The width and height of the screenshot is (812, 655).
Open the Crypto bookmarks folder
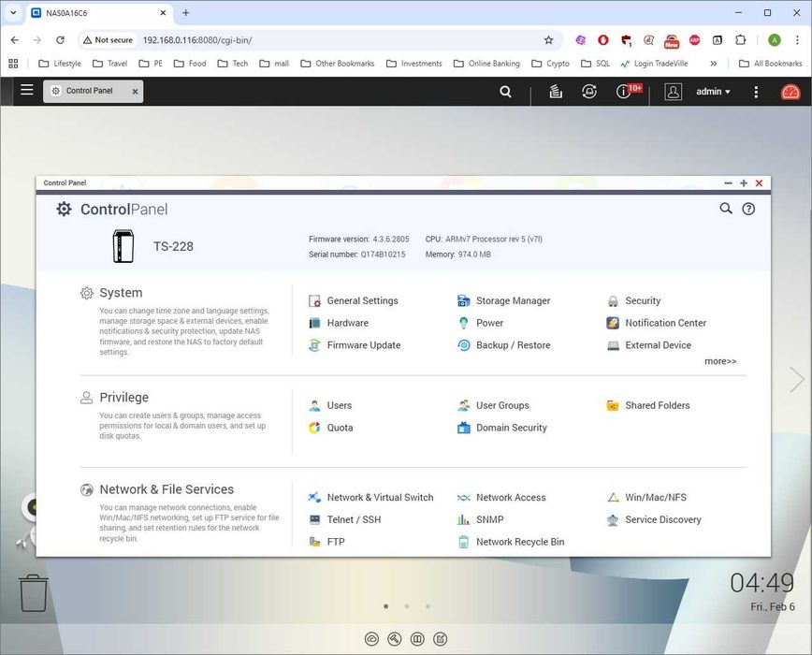[x=550, y=64]
